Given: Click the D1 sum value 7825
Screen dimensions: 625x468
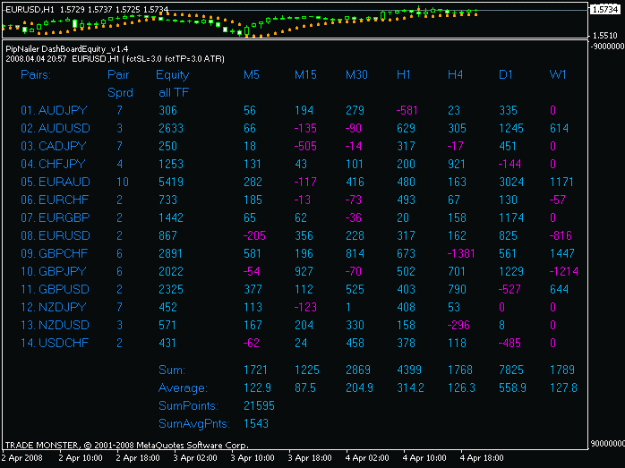Looking at the screenshot, I should tap(511, 370).
